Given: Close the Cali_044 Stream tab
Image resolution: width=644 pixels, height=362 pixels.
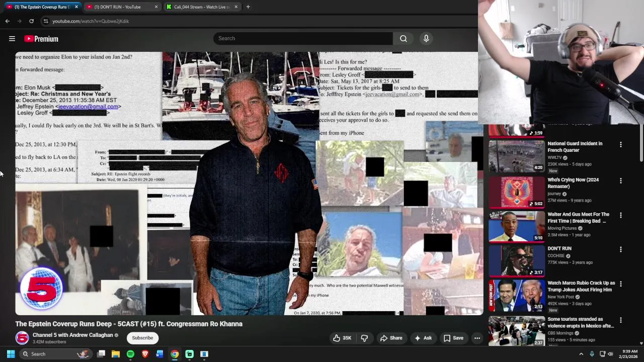Looking at the screenshot, I should [x=236, y=7].
